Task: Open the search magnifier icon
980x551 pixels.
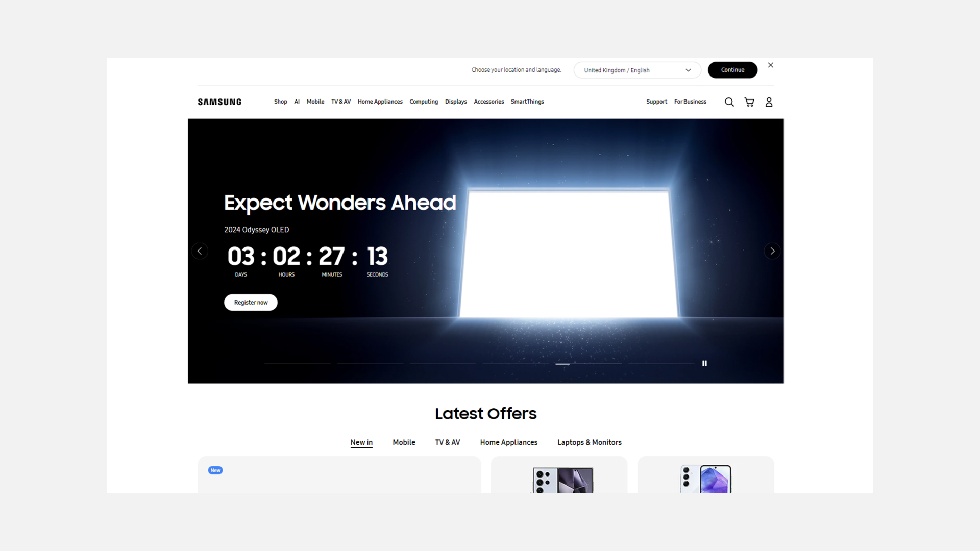Action: pyautogui.click(x=729, y=102)
